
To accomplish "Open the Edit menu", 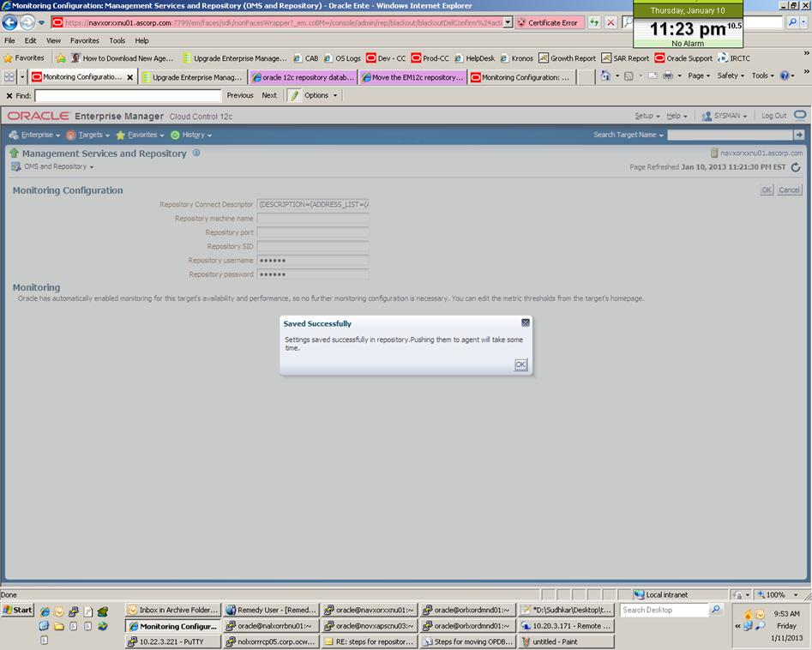I will [31, 40].
